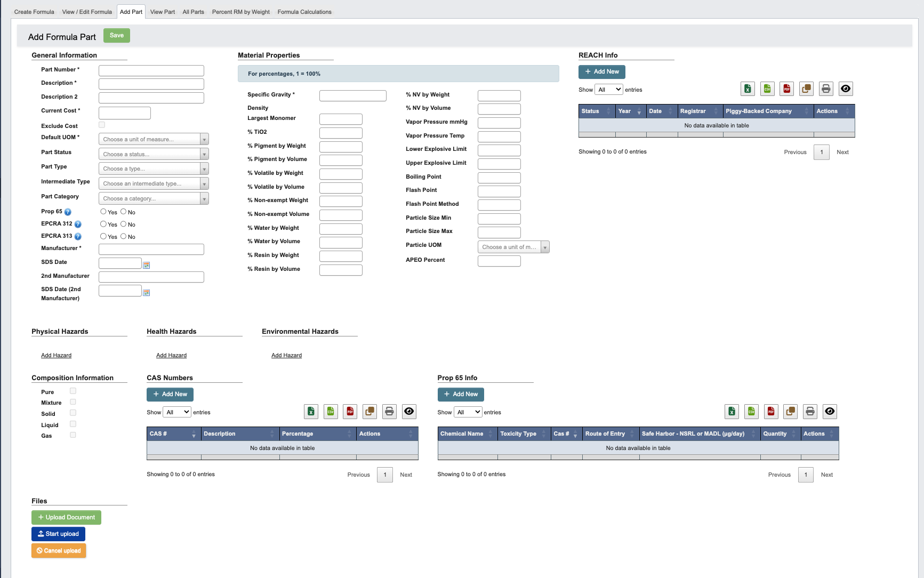Export CAS Numbers table to Excel
924x578 pixels.
tap(311, 412)
